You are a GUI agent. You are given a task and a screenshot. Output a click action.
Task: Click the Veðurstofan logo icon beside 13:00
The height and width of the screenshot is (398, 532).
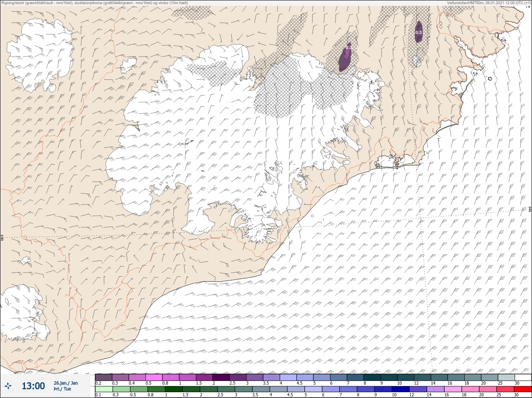click(x=8, y=386)
